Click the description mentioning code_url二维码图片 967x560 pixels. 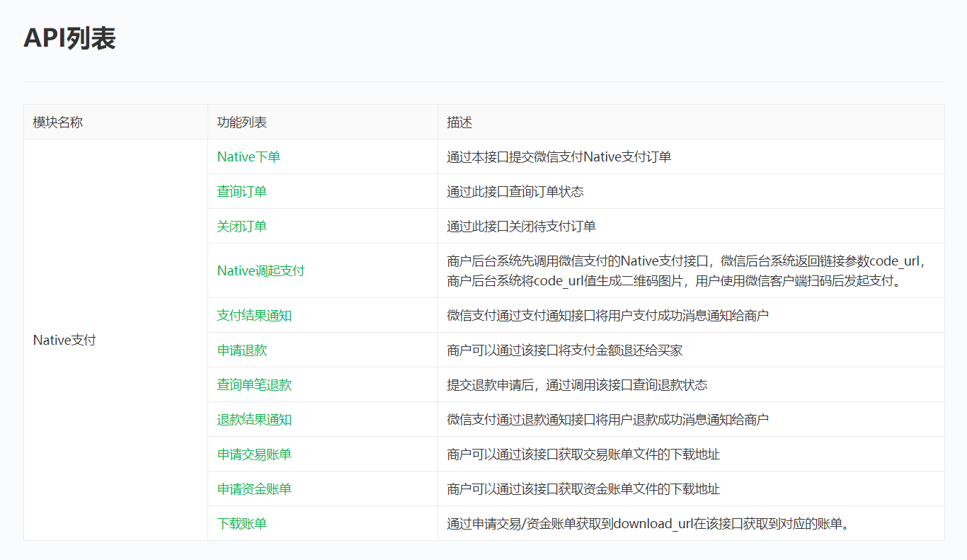(687, 270)
